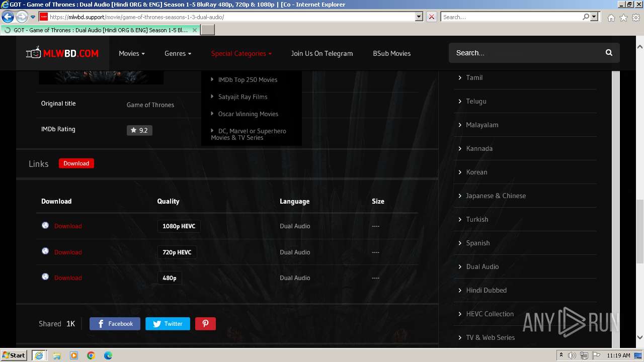The height and width of the screenshot is (362, 644).
Task: Click the site search magnifier icon
Action: [609, 53]
